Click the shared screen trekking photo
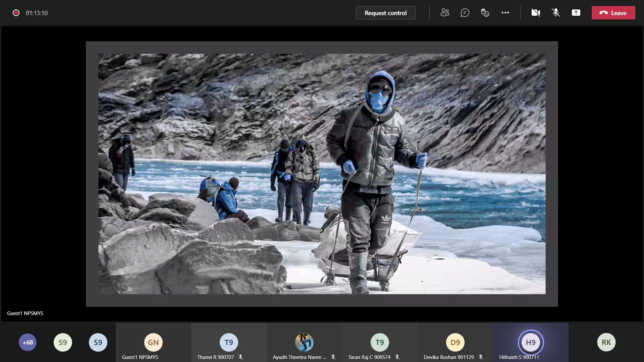Viewport: 644px width, 362px height. pyautogui.click(x=322, y=174)
